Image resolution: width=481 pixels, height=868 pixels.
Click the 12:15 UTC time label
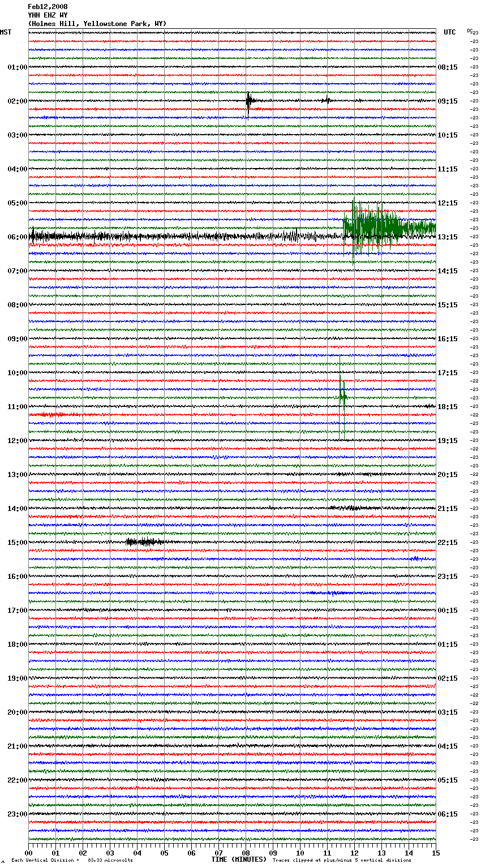tap(448, 203)
